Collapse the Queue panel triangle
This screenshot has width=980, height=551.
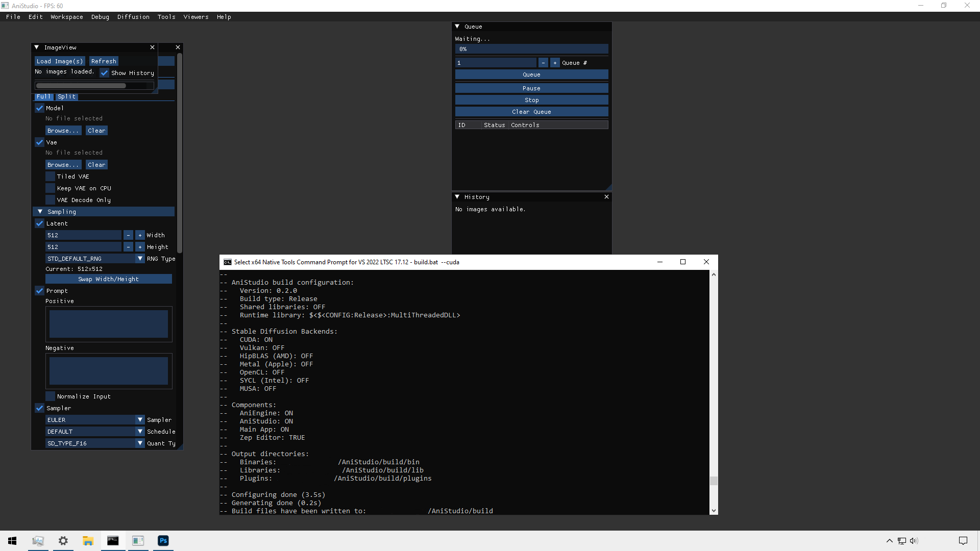457,27
